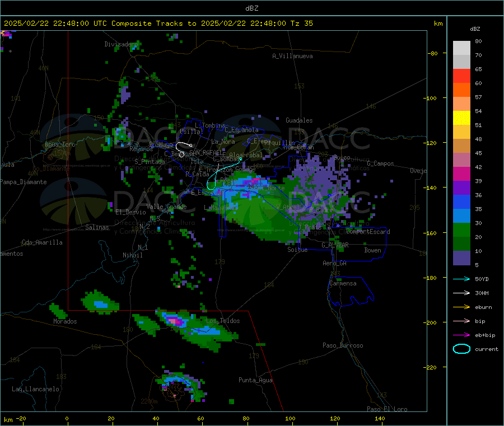
Task: Click the Guadales location label
Action: [299, 120]
